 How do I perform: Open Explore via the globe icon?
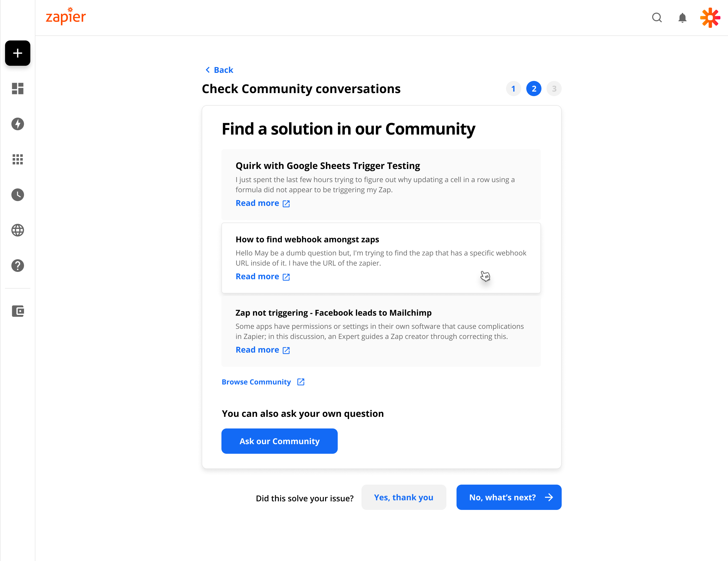pos(17,230)
